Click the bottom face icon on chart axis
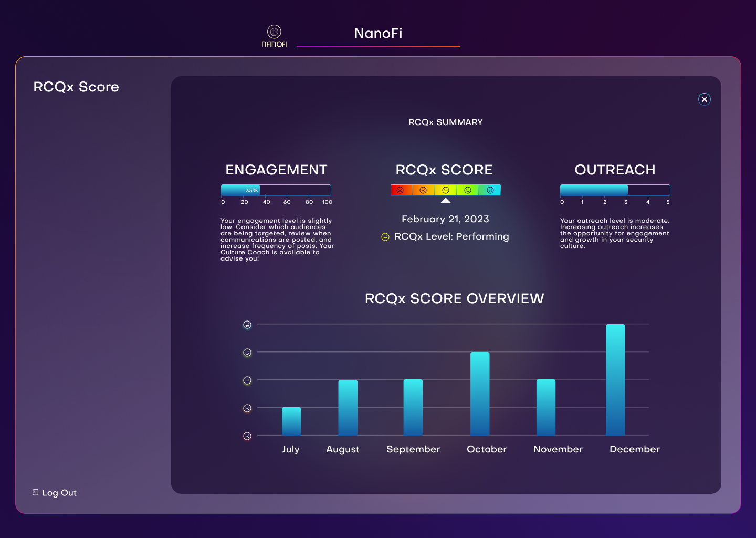 point(247,436)
